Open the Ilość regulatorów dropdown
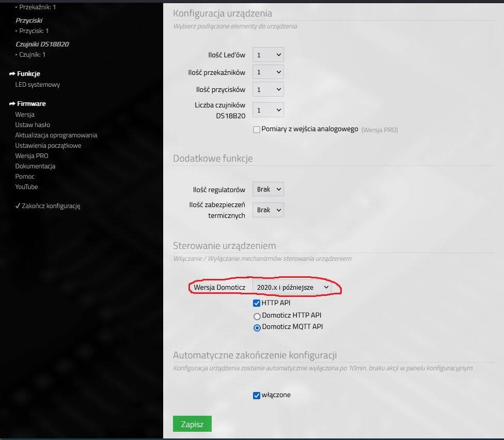The image size is (504, 440). click(268, 190)
